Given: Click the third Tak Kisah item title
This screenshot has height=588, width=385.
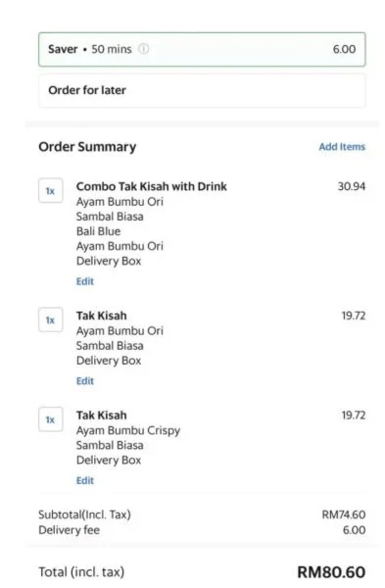Looking at the screenshot, I should tap(102, 416).
